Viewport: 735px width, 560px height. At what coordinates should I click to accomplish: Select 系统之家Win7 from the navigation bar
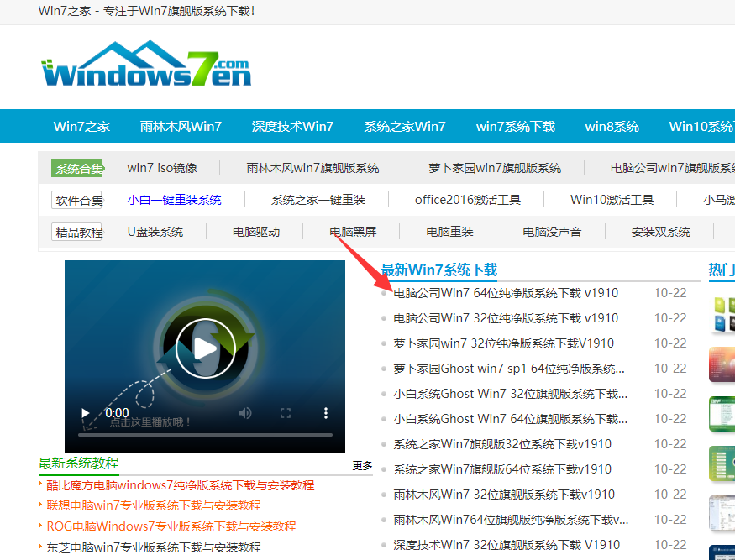tap(405, 127)
